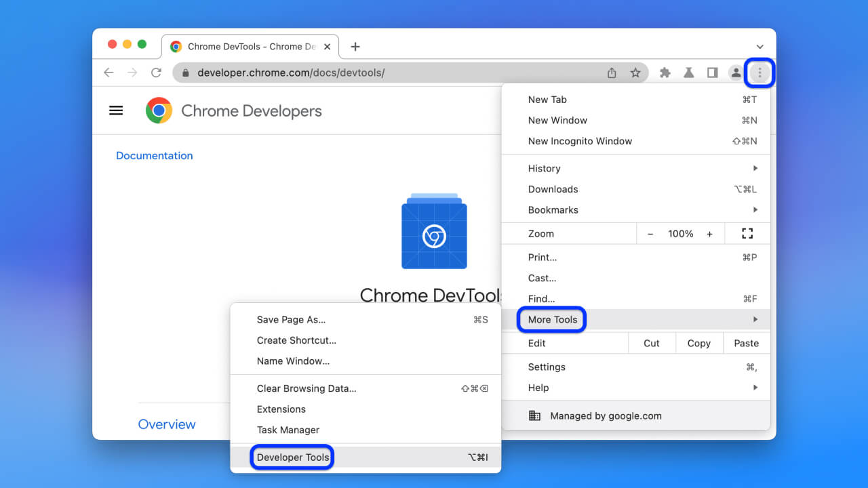Close the Chrome DevTools tab
This screenshot has width=868, height=488.
click(328, 47)
